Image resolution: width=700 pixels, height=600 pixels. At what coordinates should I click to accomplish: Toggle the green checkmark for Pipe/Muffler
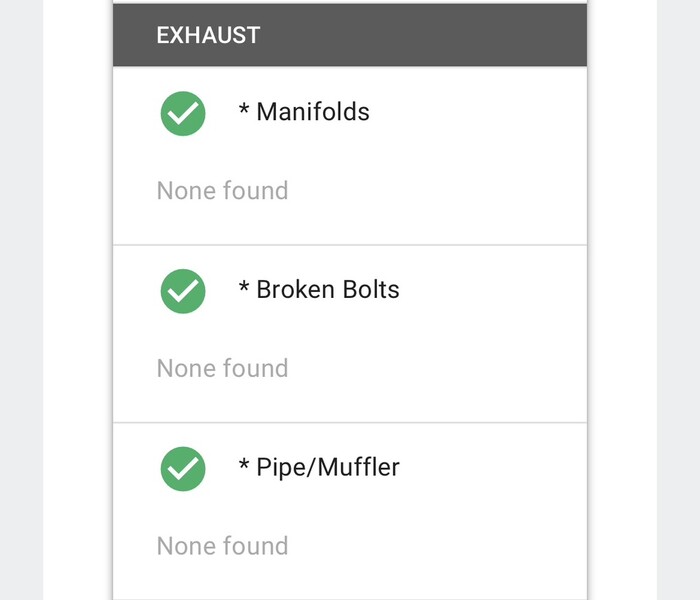(183, 469)
